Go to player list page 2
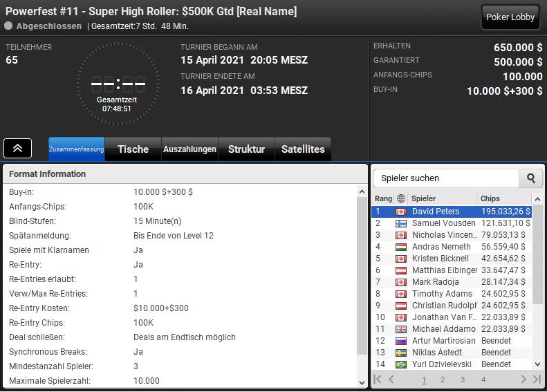The image size is (547, 392). pos(443,380)
